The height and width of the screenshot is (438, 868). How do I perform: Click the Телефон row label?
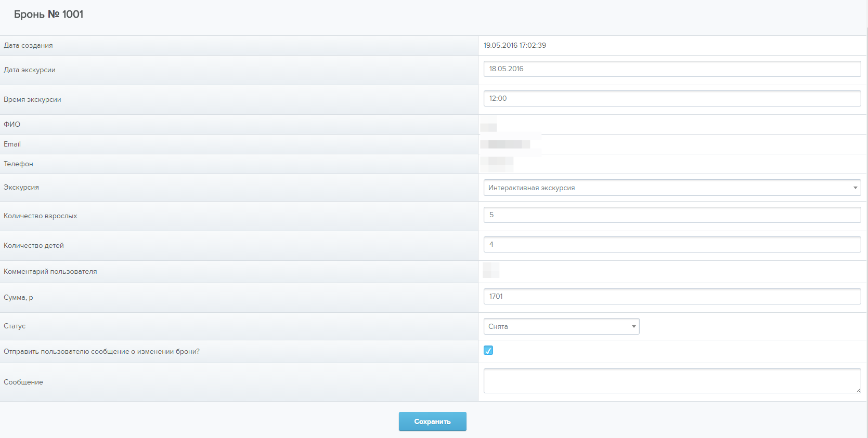point(18,164)
